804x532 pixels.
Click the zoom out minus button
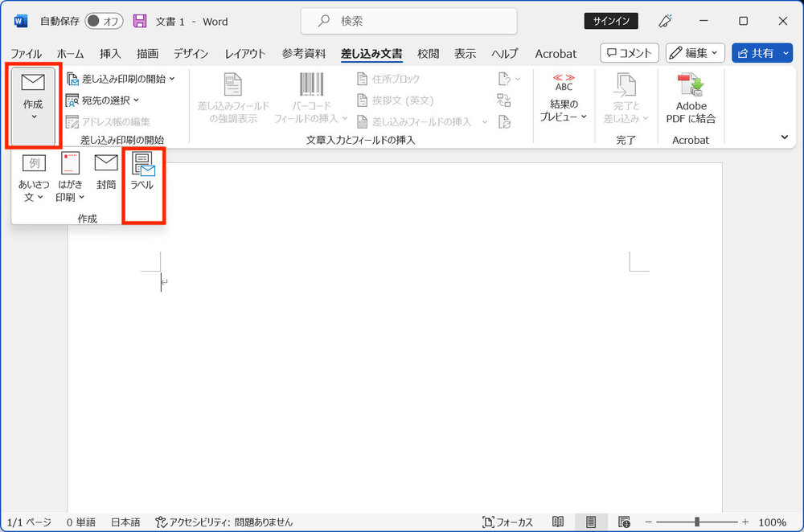click(649, 522)
